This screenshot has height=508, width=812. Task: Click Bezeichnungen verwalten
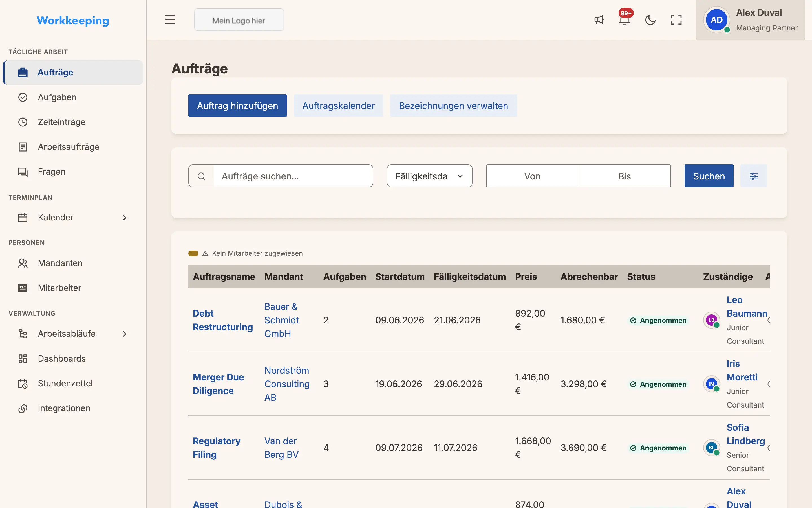pos(453,106)
